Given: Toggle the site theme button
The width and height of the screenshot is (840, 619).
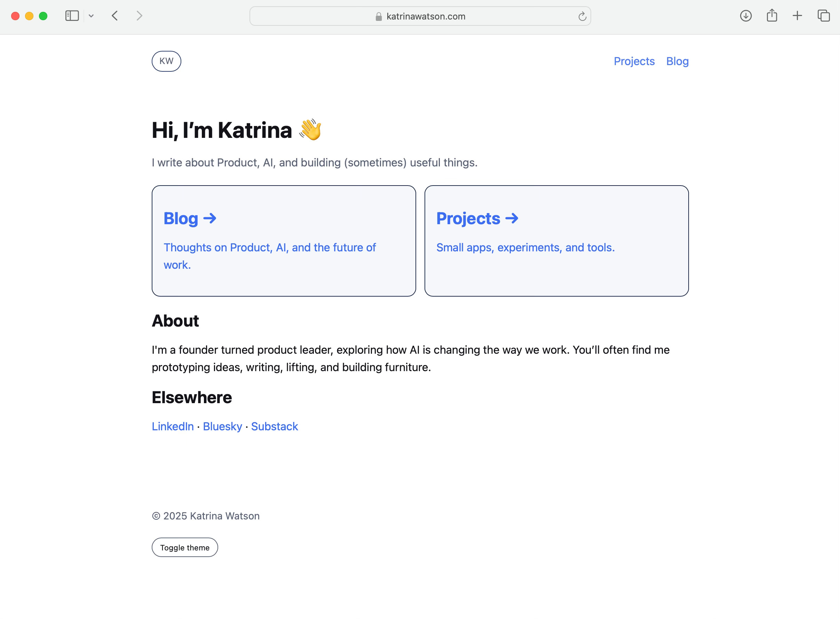Looking at the screenshot, I should pos(185,547).
